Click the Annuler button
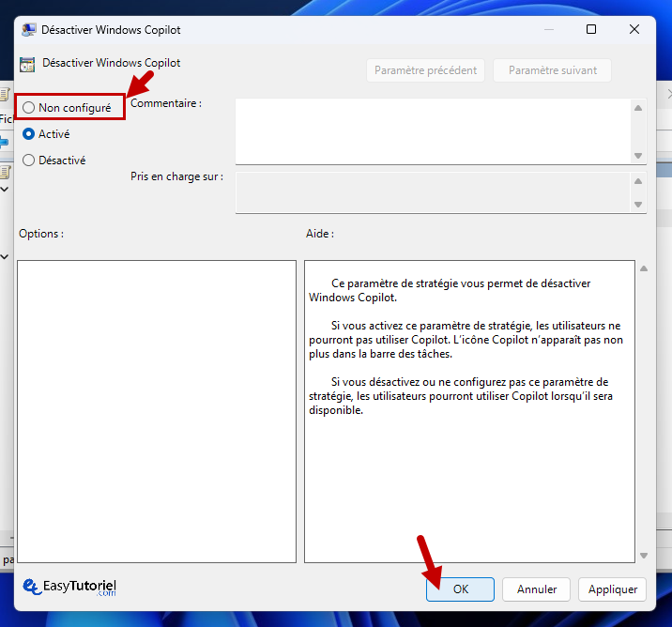The width and height of the screenshot is (672, 627). click(x=536, y=589)
